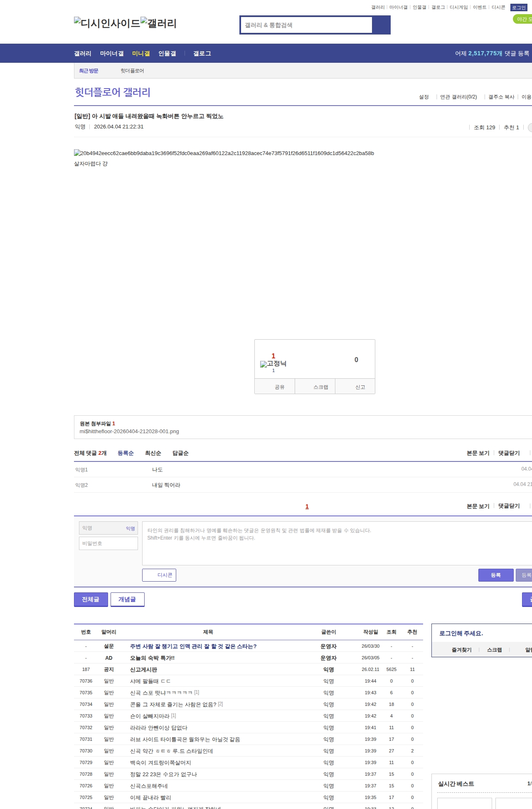The height and width of the screenshot is (809, 532).
Task: Toggle the green 야간 모드 night mode button
Action: (x=522, y=19)
